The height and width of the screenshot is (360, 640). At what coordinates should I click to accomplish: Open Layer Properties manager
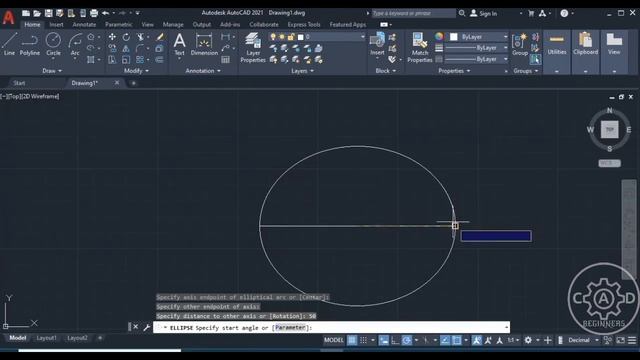[253, 48]
